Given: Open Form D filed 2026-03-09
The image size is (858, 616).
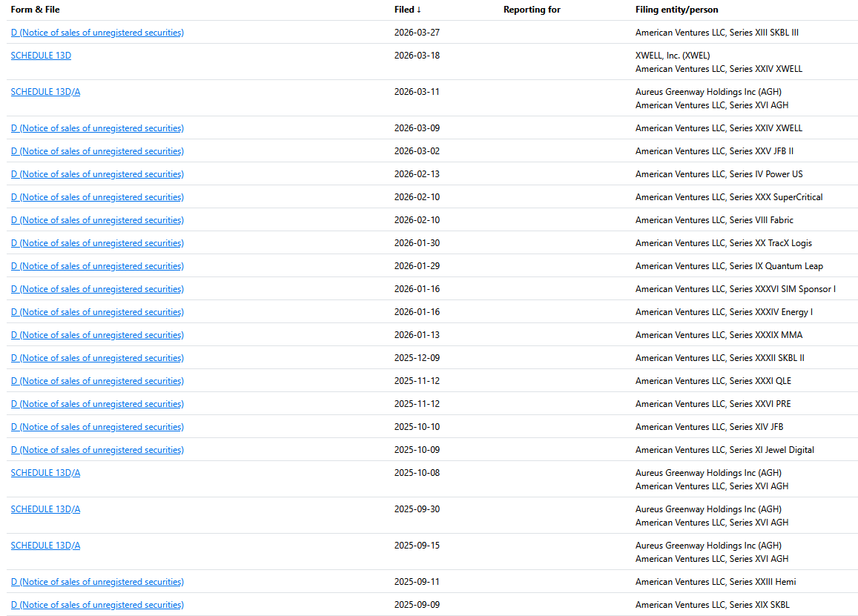Looking at the screenshot, I should coord(97,128).
